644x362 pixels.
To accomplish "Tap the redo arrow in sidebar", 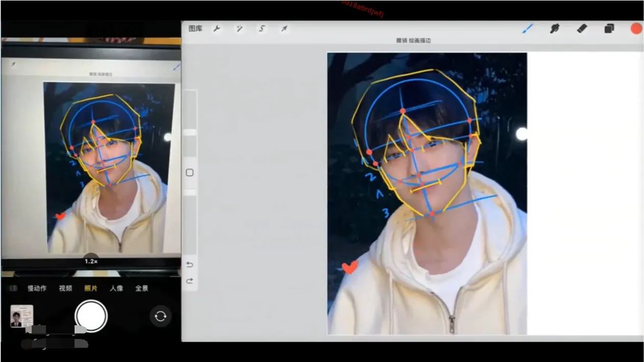I will click(x=189, y=280).
